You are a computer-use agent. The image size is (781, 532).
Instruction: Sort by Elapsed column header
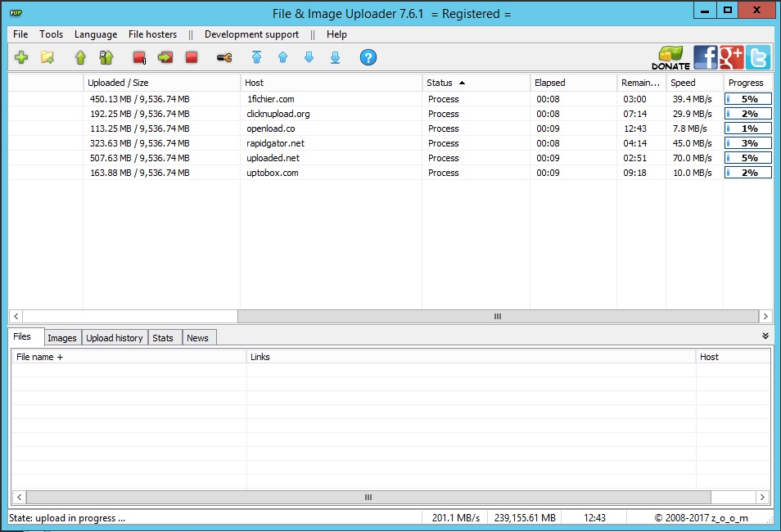click(573, 83)
